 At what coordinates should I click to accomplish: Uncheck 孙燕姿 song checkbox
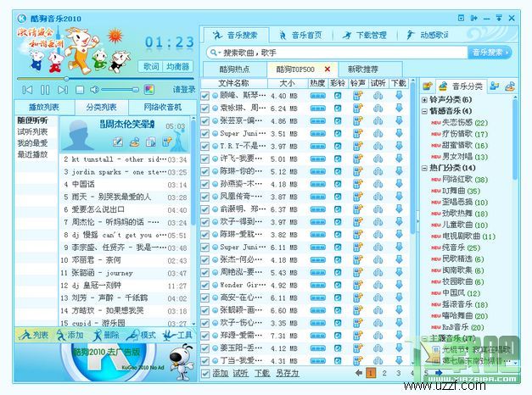[x=204, y=184]
